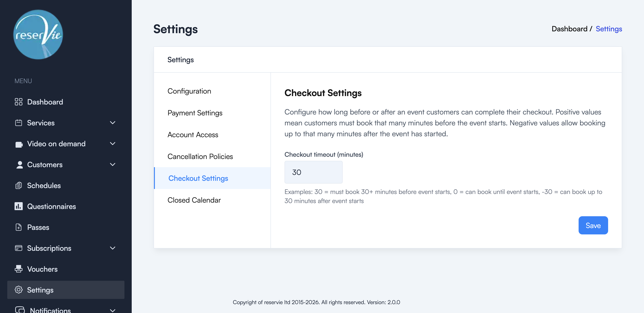
Task: Open the Video on demand camera icon
Action: coord(18,144)
